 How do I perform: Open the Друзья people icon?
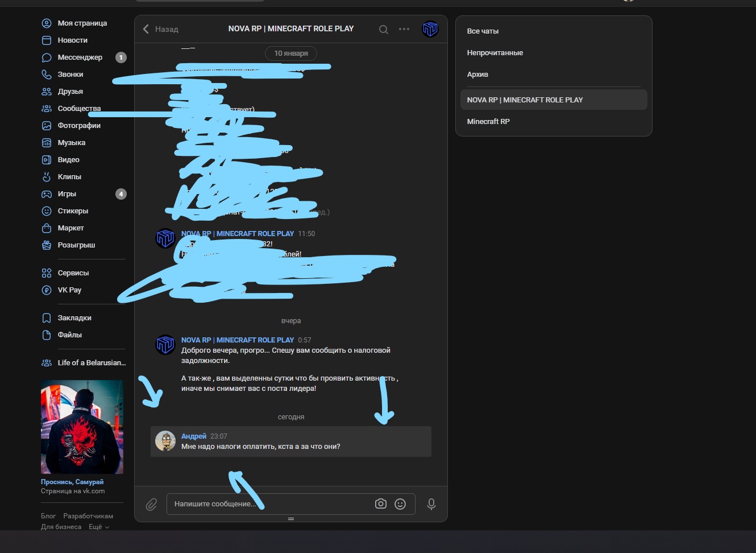pos(47,92)
